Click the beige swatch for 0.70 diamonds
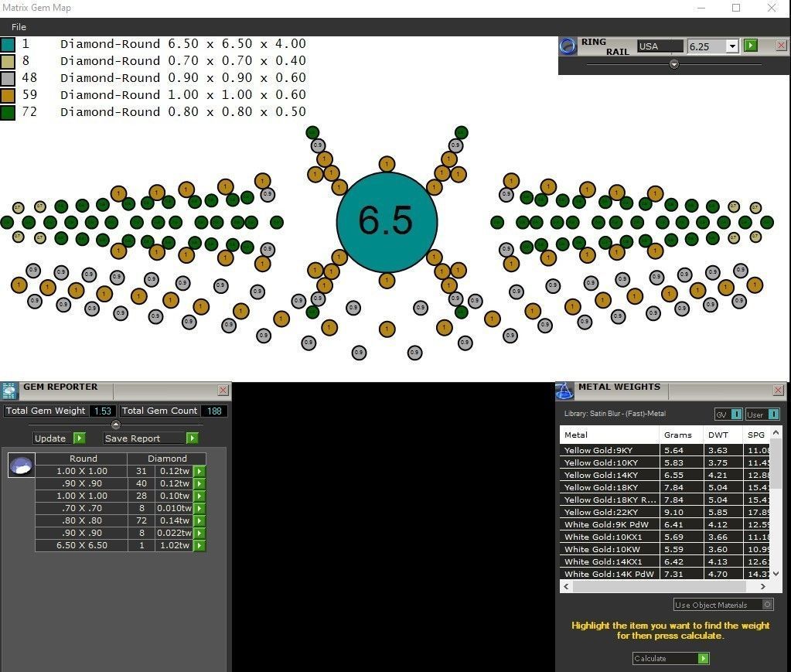 (8, 61)
